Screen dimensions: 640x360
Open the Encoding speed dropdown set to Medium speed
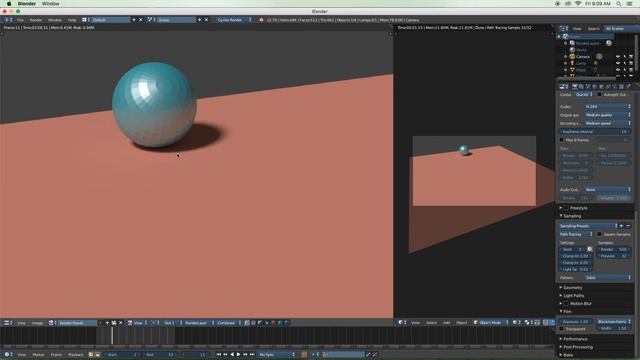pos(608,123)
